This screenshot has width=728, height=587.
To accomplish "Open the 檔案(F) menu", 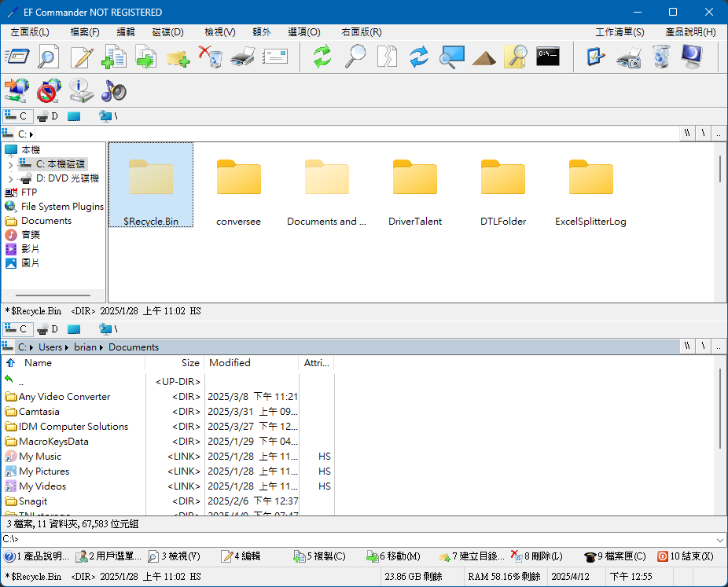I will (x=84, y=32).
